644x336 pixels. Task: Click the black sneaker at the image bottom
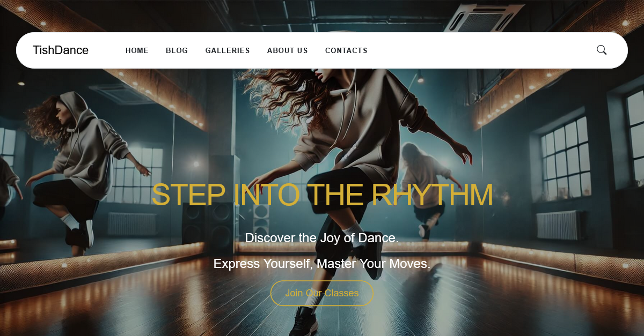[304, 322]
